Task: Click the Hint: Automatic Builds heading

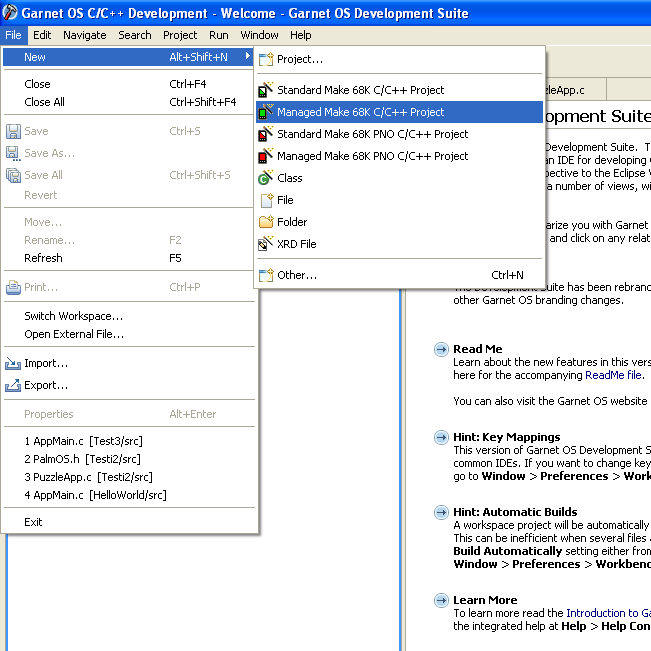Action: tap(515, 512)
